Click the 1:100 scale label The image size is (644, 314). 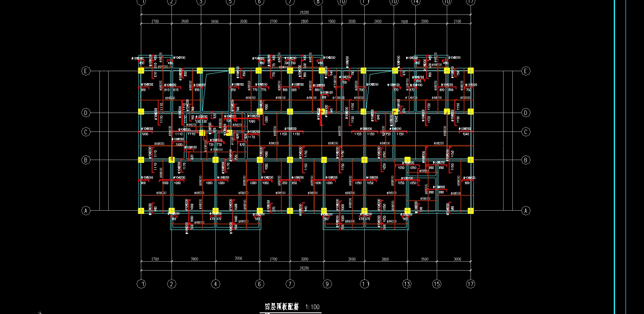[312, 307]
